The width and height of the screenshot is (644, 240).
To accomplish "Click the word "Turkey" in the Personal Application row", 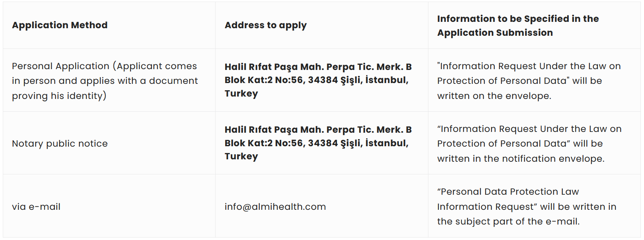I will pos(241,93).
